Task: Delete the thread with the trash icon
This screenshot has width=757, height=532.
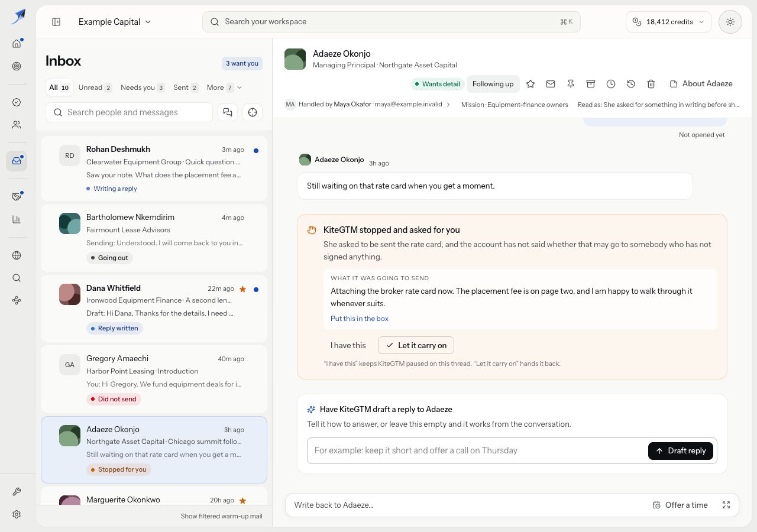Action: (651, 84)
